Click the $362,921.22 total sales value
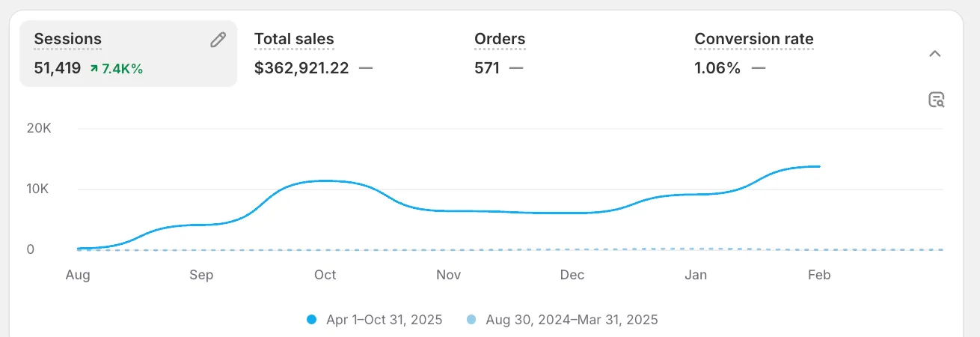This screenshot has height=337, width=980. tap(301, 68)
